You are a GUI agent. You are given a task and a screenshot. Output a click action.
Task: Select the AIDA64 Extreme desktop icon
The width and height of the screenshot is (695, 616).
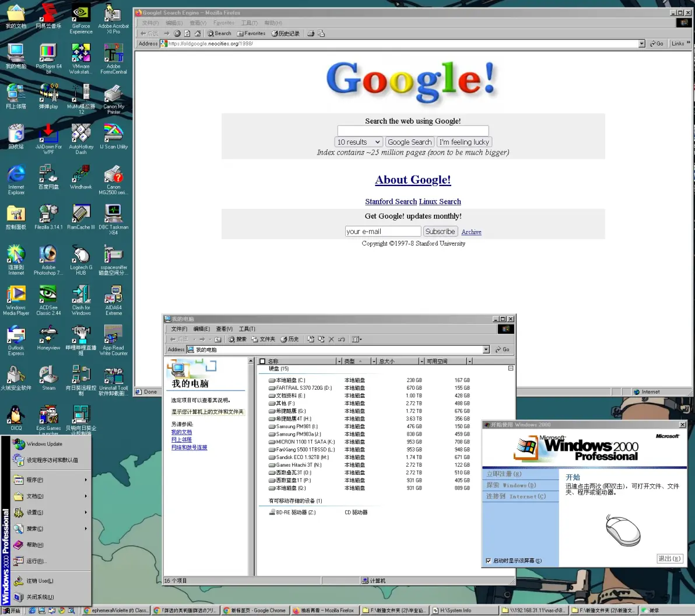[x=114, y=300]
